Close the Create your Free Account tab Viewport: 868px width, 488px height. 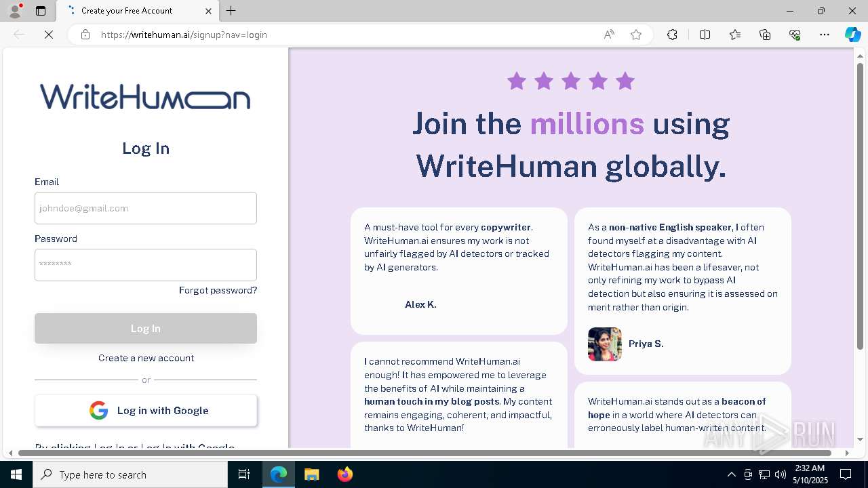(209, 11)
